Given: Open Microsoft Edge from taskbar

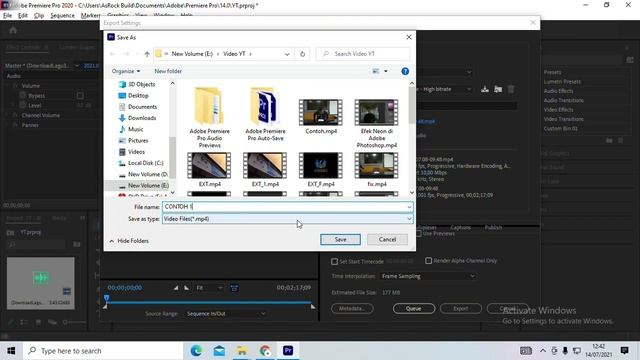Looking at the screenshot, I should pos(196,351).
